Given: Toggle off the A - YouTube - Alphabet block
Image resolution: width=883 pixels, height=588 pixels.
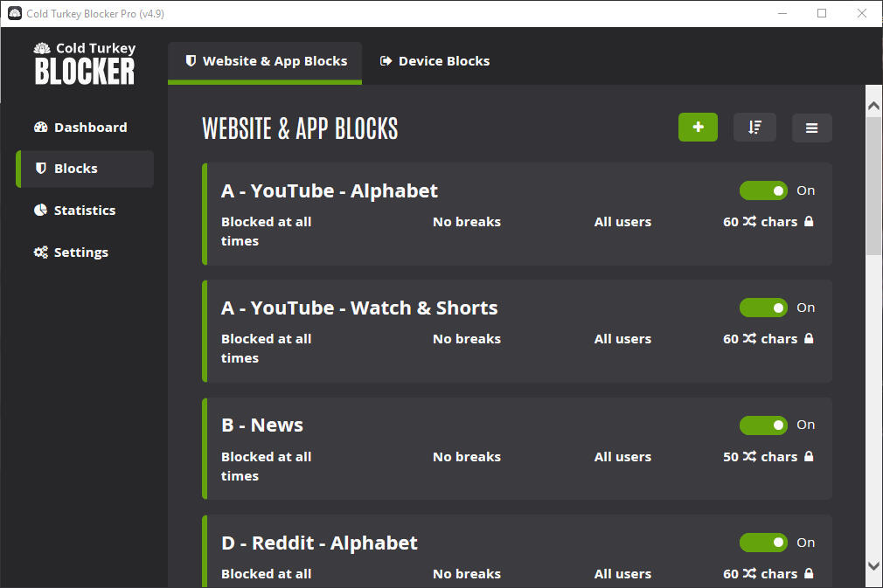Looking at the screenshot, I should (x=763, y=190).
